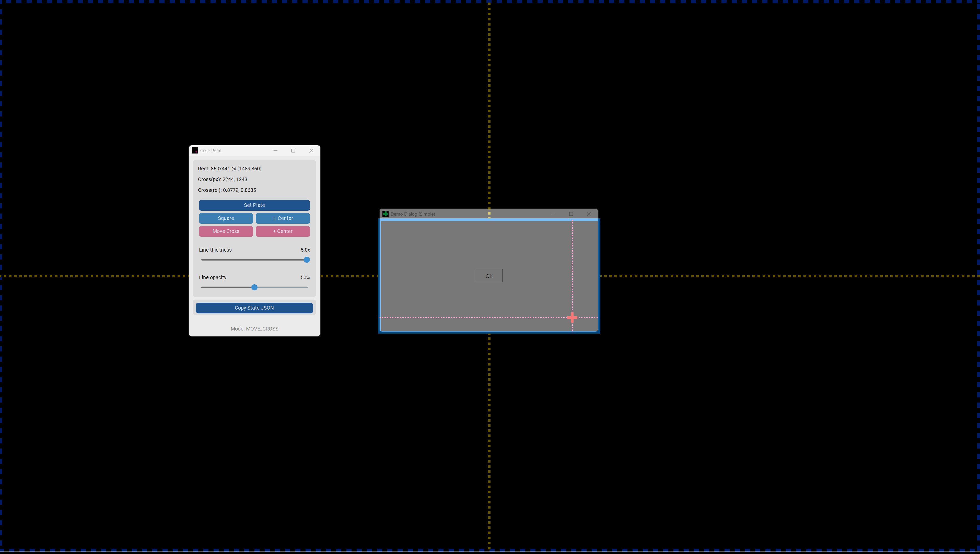Click the red crosshair marker in dialog
The width and height of the screenshot is (980, 554).
tap(572, 317)
